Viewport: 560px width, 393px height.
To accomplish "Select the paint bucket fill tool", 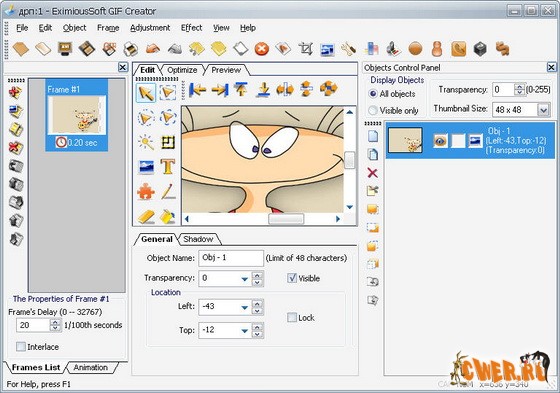I will [x=168, y=217].
